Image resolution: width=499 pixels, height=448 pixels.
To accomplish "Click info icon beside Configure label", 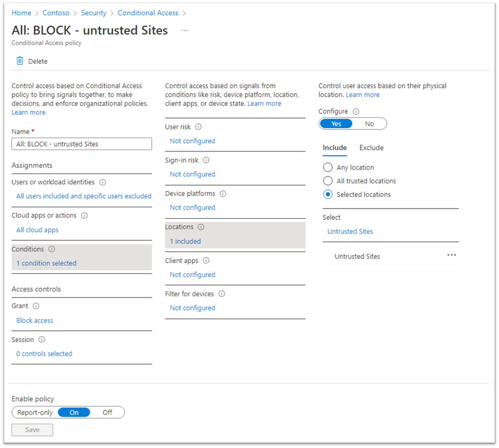I will tap(356, 111).
